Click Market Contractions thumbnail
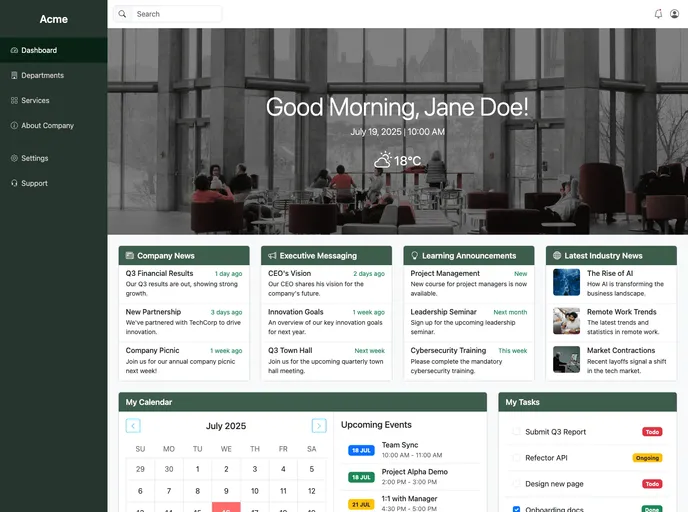This screenshot has width=688, height=512. click(x=566, y=359)
